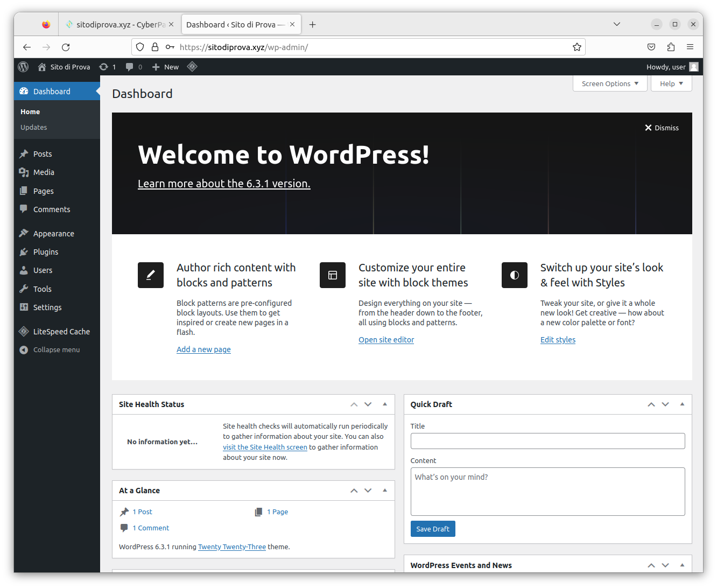Open the list all tabs dropdown
The height and width of the screenshot is (588, 717).
coord(617,24)
